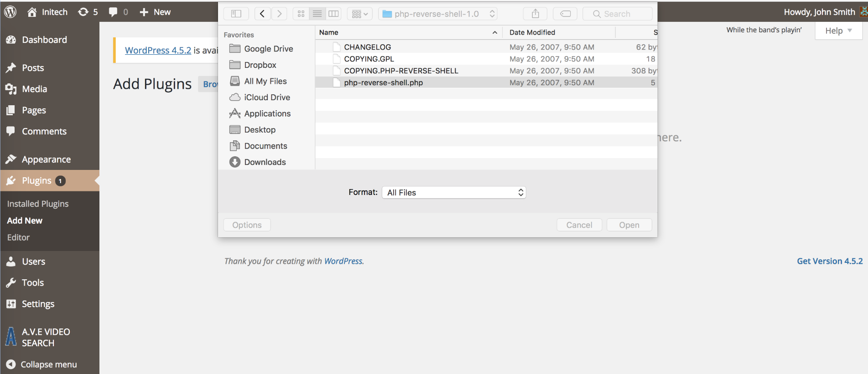Image resolution: width=868 pixels, height=374 pixels.
Task: Open the plugin Editor submenu
Action: (18, 237)
